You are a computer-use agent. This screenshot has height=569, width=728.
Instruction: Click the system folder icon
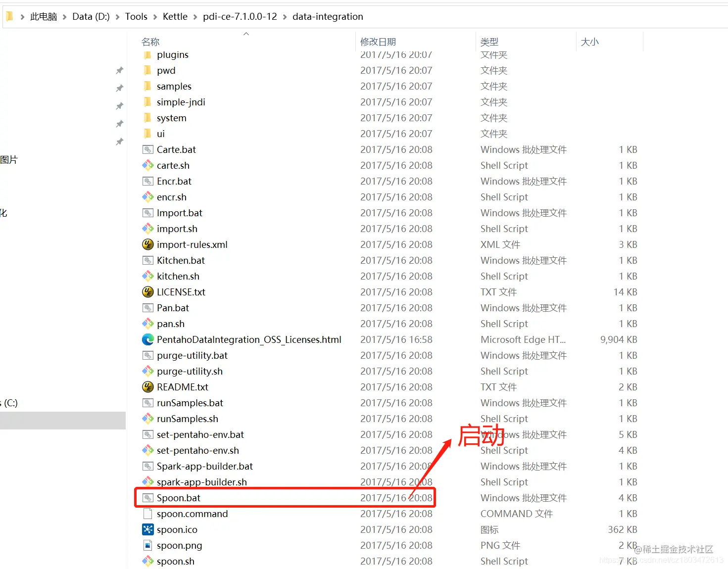coord(147,118)
